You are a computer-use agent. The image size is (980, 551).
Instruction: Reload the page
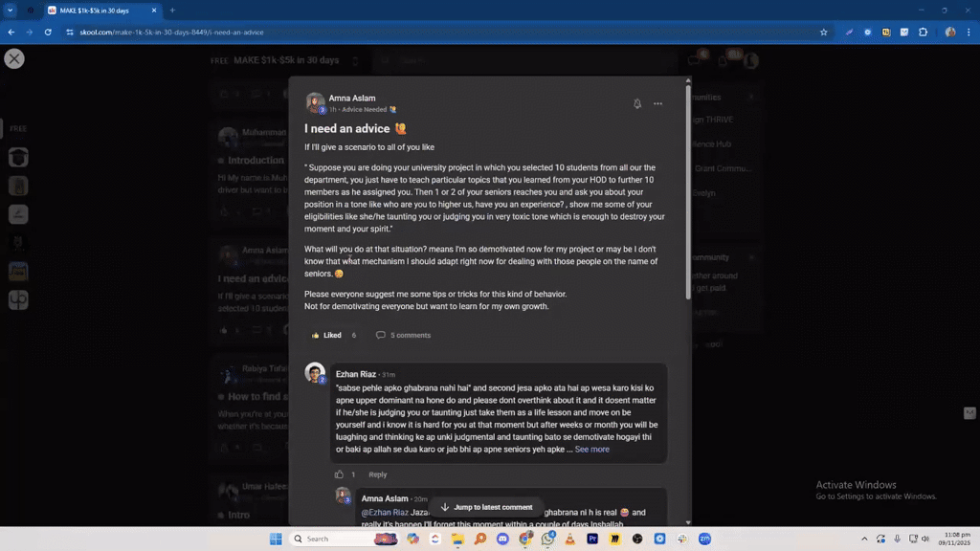[x=48, y=32]
